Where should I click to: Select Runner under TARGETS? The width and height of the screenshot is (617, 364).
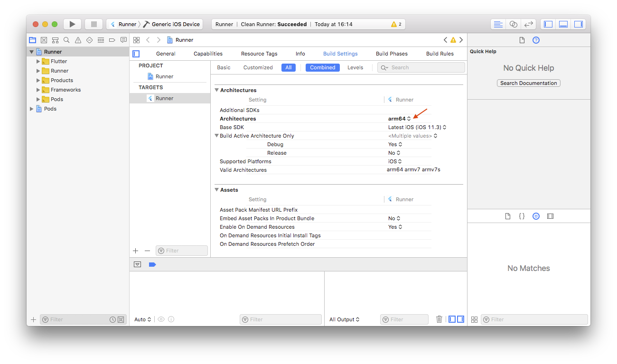170,98
